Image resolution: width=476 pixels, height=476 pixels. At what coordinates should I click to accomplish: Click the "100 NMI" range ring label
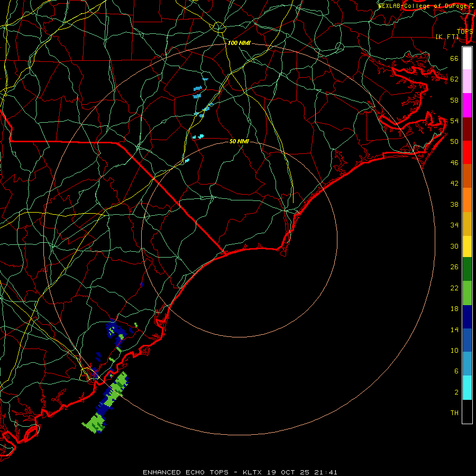[x=239, y=43]
